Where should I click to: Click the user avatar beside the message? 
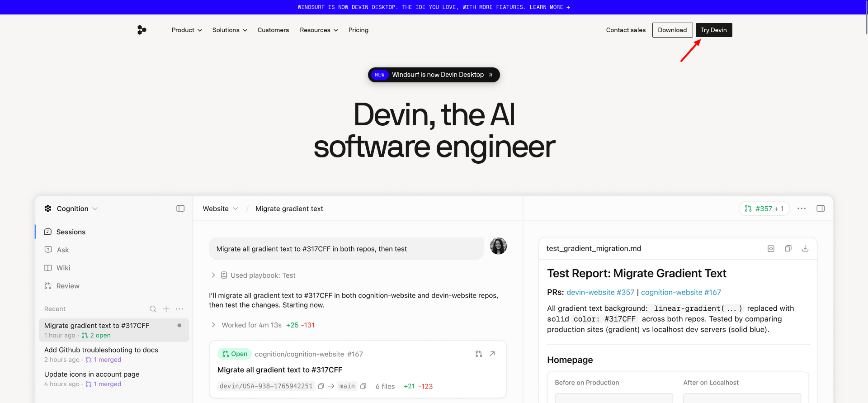coord(498,246)
